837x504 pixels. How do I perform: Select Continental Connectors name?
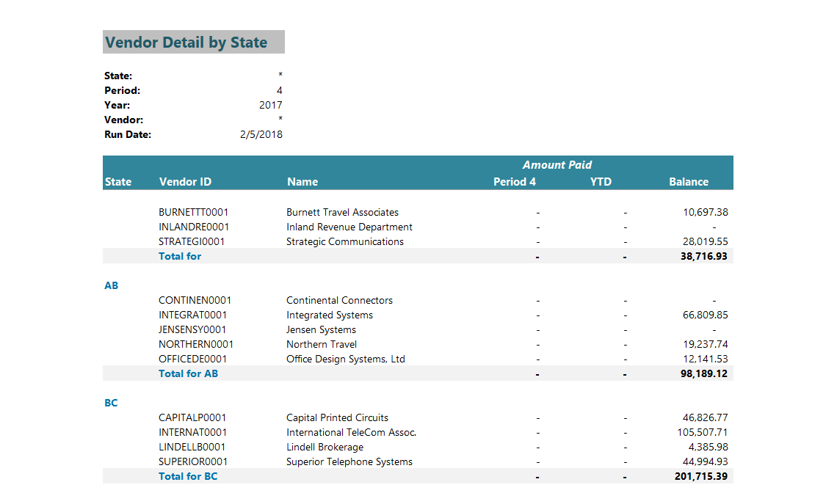coord(339,300)
